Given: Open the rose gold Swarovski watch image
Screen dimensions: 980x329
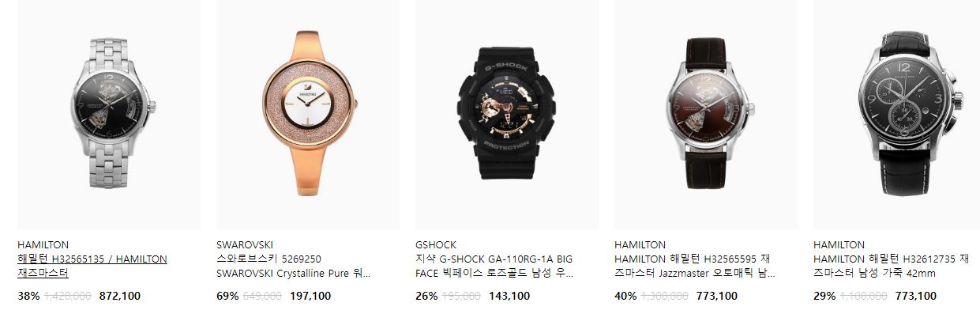Looking at the screenshot, I should pyautogui.click(x=308, y=115).
